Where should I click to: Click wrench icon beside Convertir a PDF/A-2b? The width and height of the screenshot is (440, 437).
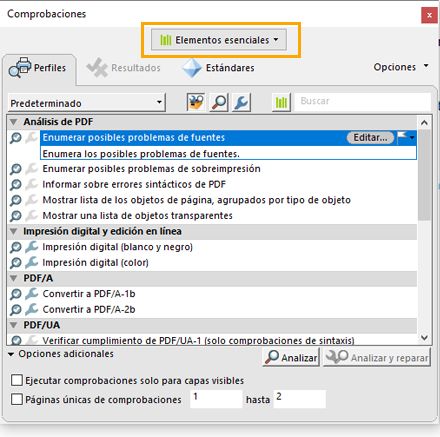point(32,309)
